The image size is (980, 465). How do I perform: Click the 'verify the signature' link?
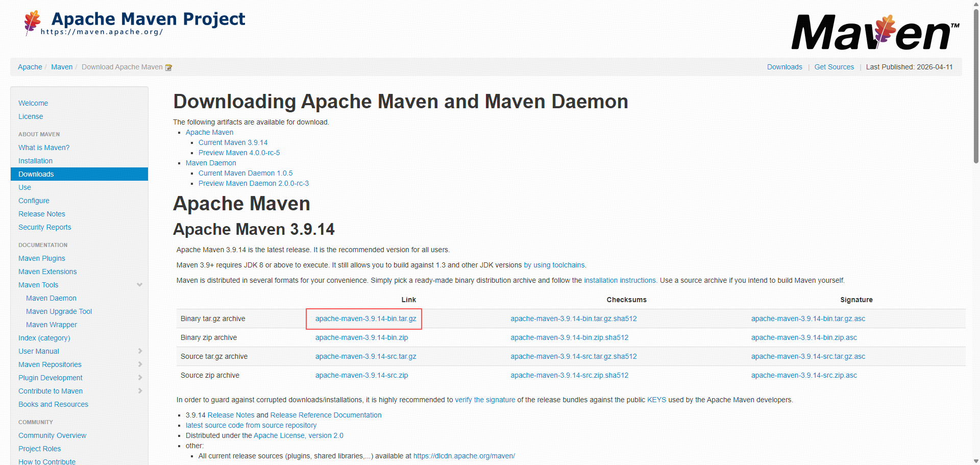pos(485,400)
